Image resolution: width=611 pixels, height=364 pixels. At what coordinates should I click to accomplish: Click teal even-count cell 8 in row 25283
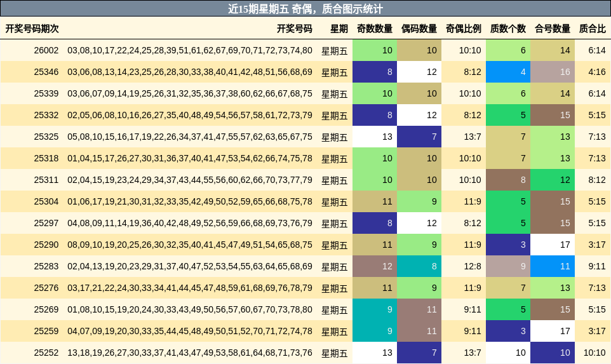(x=419, y=266)
